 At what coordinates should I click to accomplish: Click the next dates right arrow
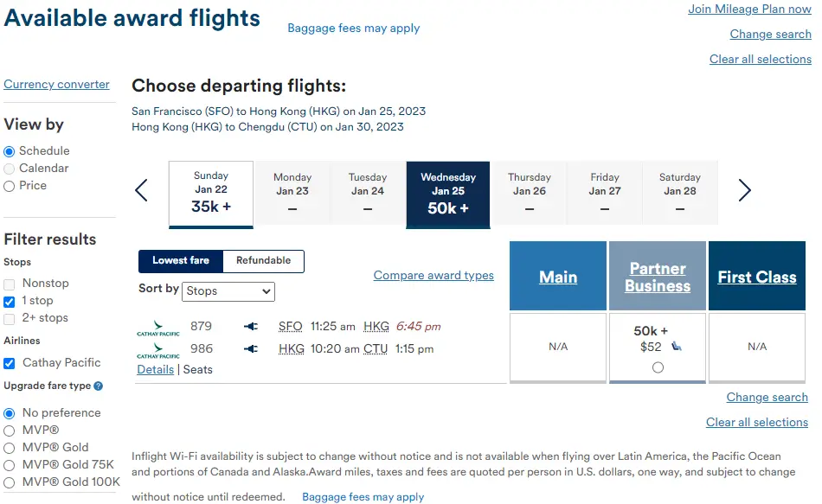pyautogui.click(x=744, y=191)
